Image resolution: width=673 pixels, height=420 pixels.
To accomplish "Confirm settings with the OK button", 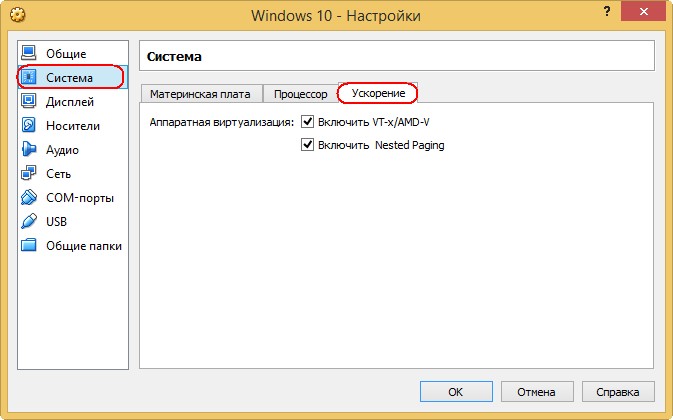I will click(x=456, y=392).
